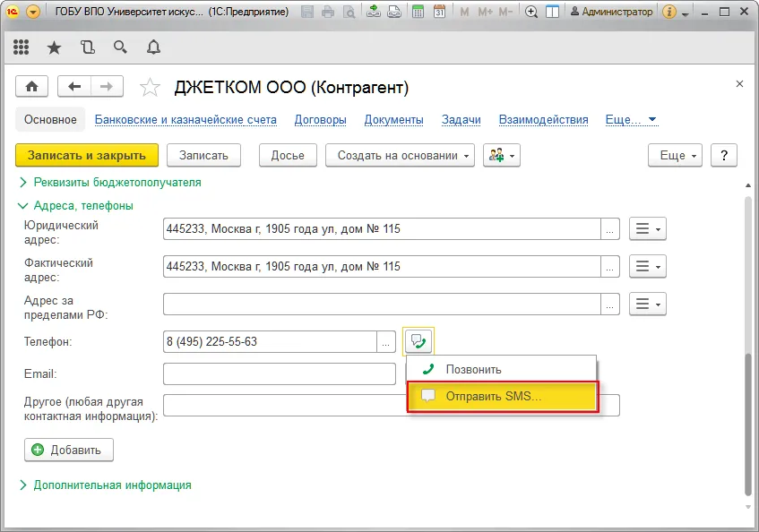Screen dimensions: 759x532
Task: Go to the home page button
Action: 32,87
